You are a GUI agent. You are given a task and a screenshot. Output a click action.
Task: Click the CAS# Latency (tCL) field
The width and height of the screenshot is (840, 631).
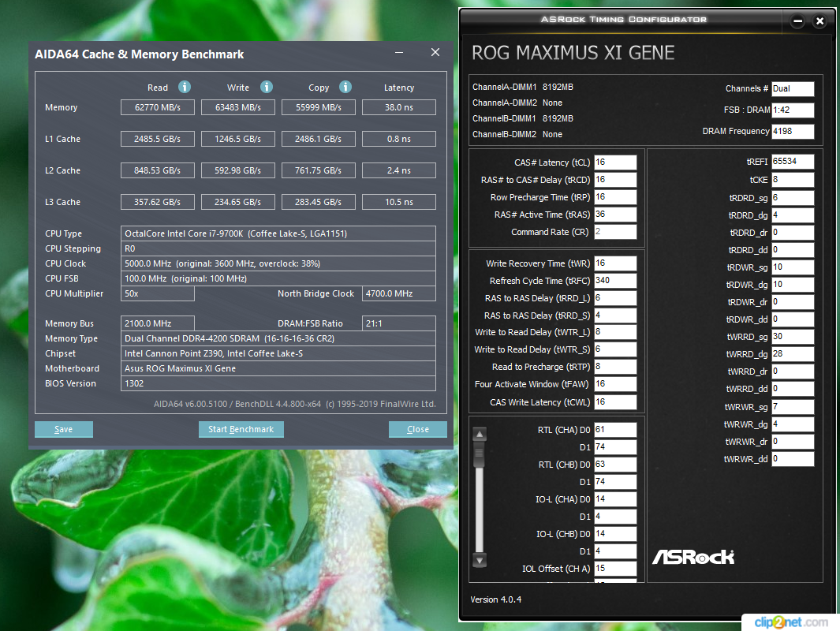pos(615,162)
